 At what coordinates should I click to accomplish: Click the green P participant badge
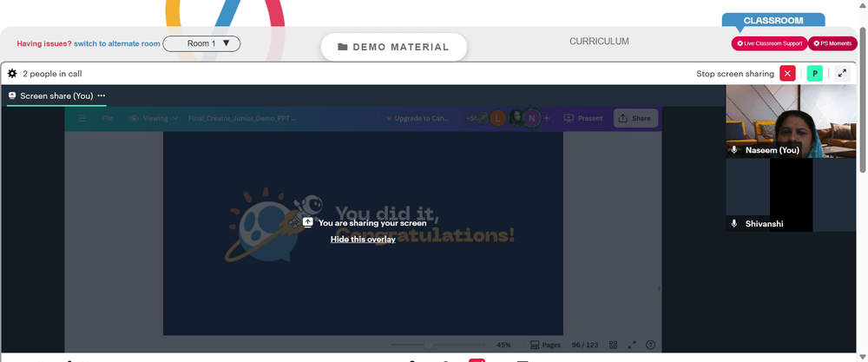(815, 73)
